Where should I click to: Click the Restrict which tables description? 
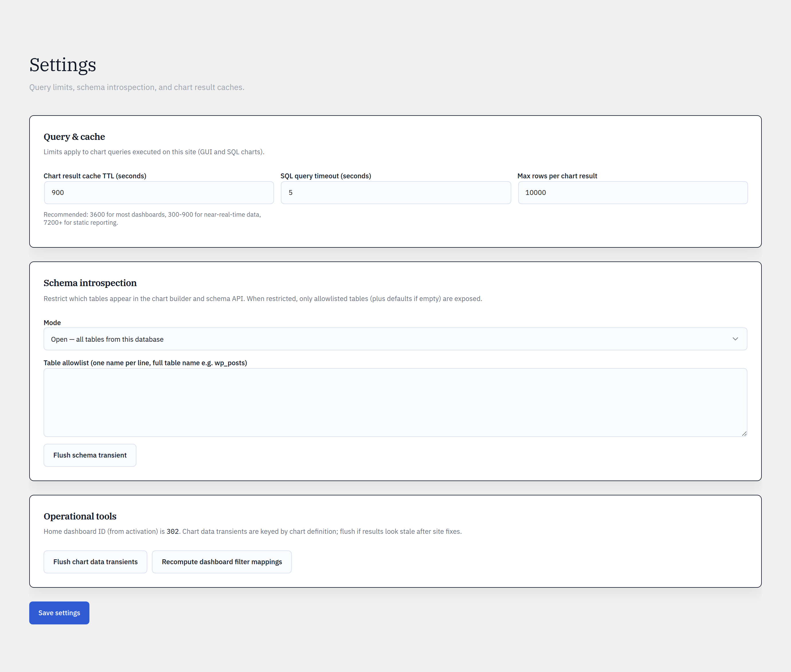[x=263, y=299]
